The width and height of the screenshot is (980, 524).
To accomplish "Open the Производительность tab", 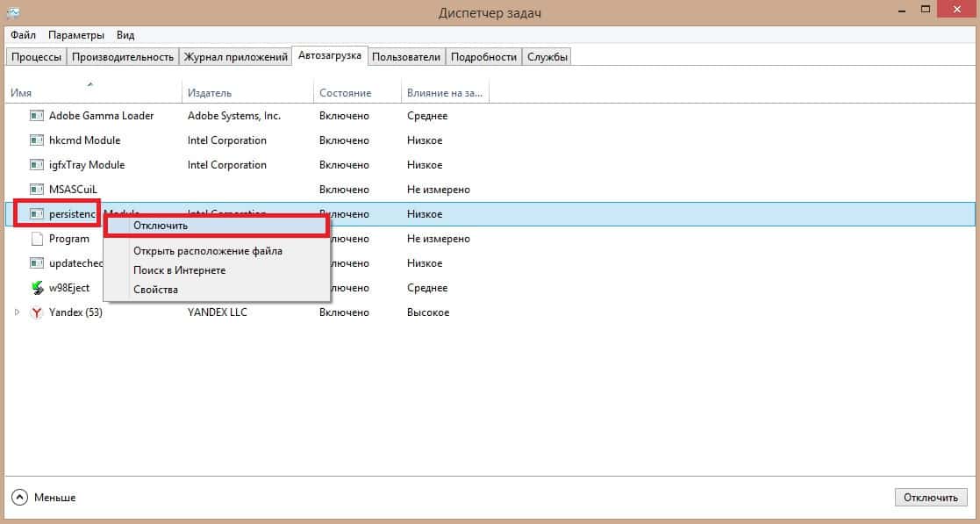I will coord(123,57).
